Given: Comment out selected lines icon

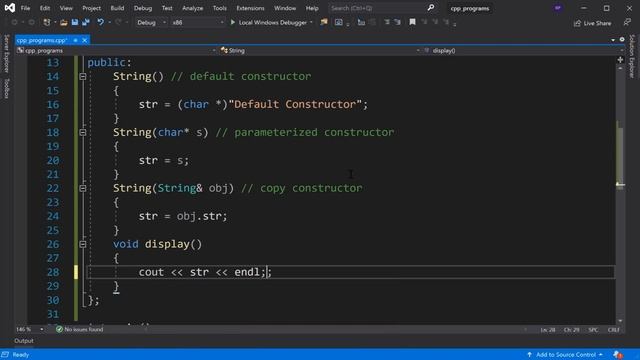Looking at the screenshot, I should tap(387, 22).
